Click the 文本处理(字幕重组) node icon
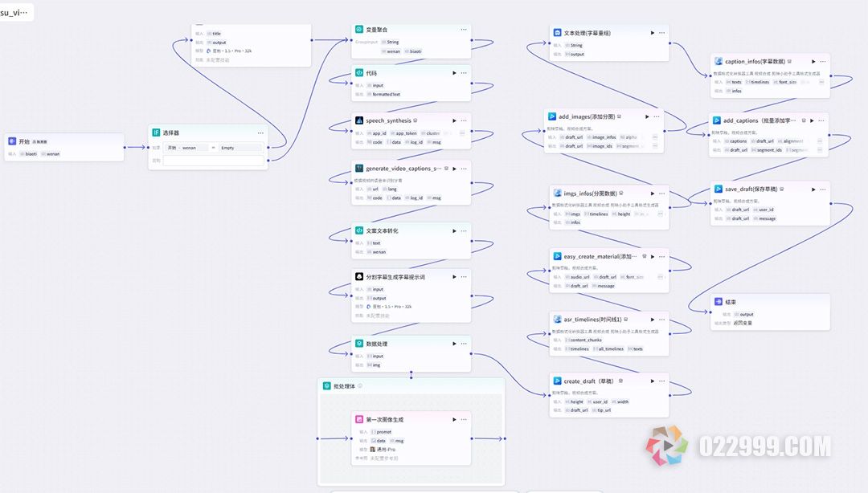This screenshot has width=868, height=493. (558, 33)
